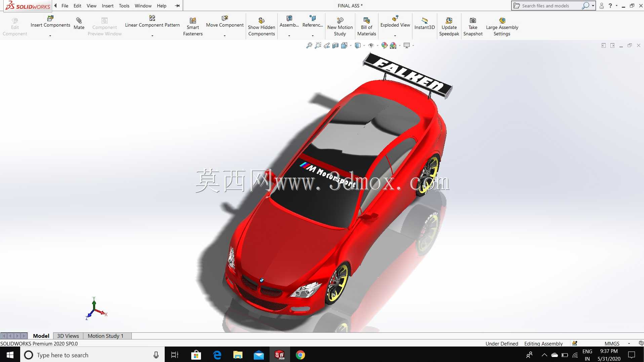This screenshot has height=362, width=644.
Task: Open Reference Geometry tool
Action: coord(313,22)
